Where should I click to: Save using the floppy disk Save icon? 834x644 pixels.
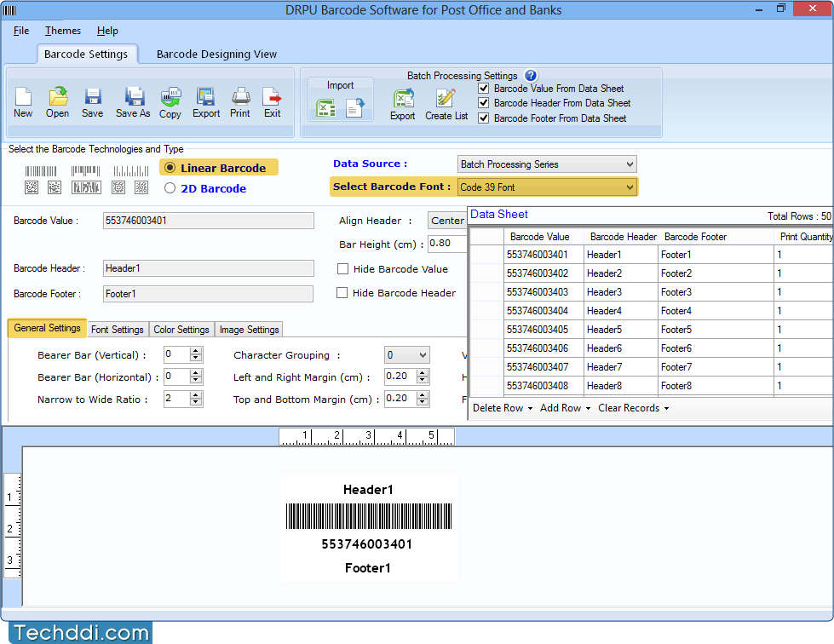click(x=93, y=97)
